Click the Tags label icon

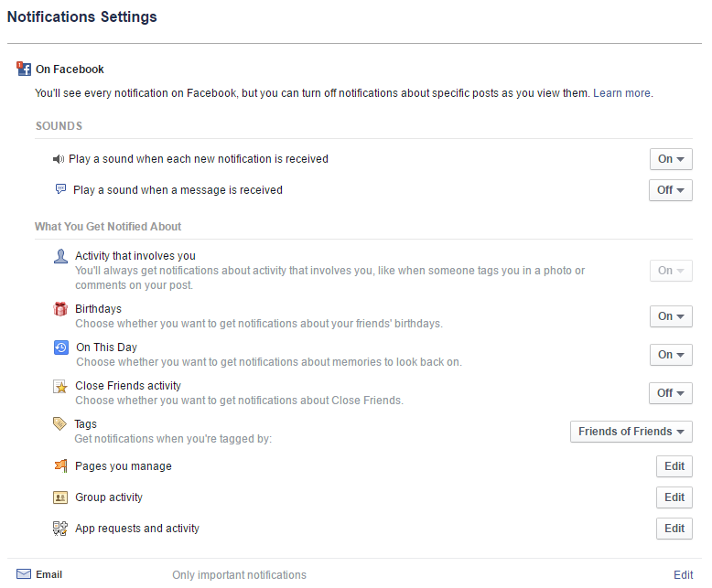pyautogui.click(x=60, y=424)
